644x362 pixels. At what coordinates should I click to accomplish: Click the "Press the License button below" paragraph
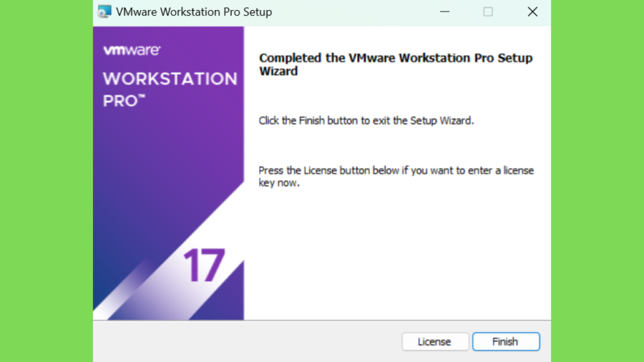pos(396,177)
